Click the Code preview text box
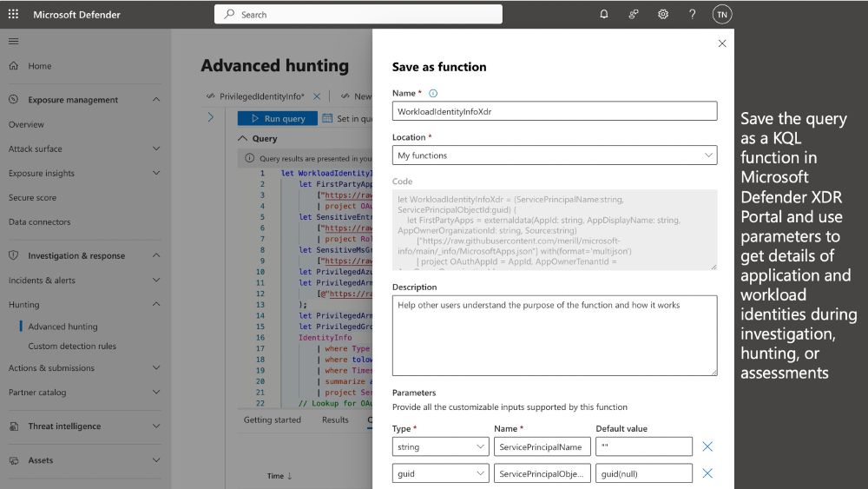The height and width of the screenshot is (489, 868). point(555,230)
